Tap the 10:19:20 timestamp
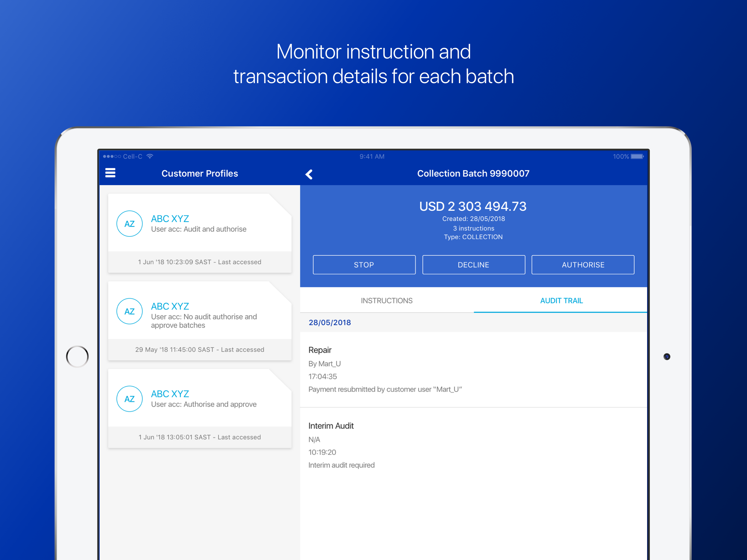This screenshot has height=560, width=747. [322, 452]
